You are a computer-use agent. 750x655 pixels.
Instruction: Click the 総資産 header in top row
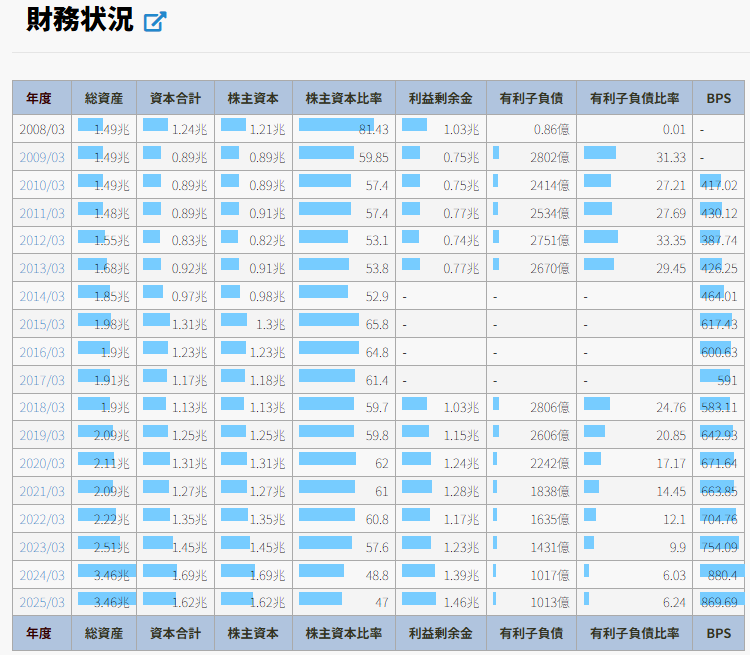pos(104,98)
